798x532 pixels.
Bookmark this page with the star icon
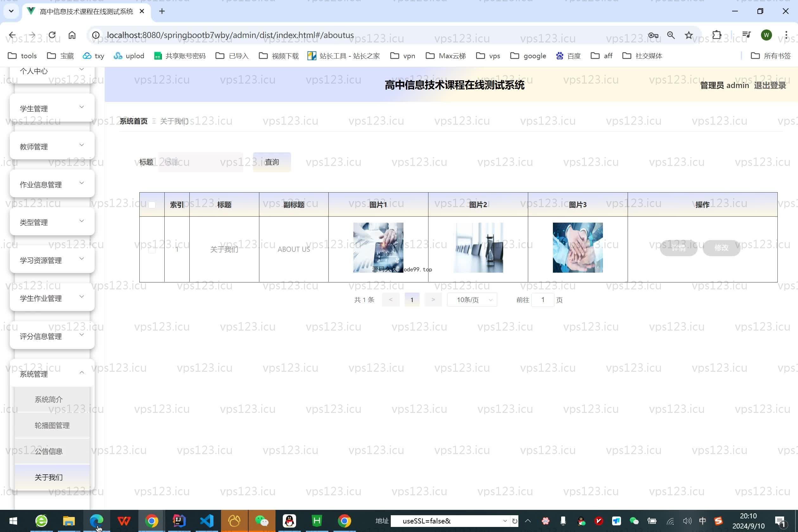coord(688,35)
